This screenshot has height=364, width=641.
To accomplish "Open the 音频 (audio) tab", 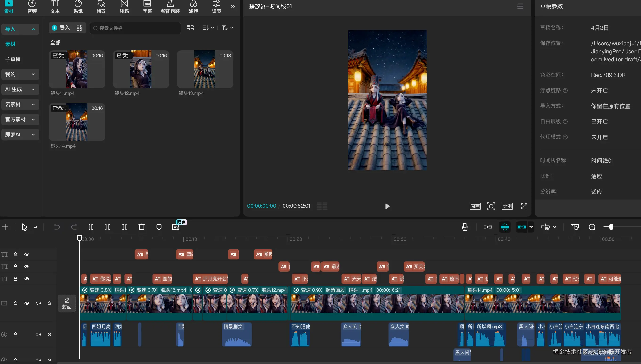I will 32,7.
